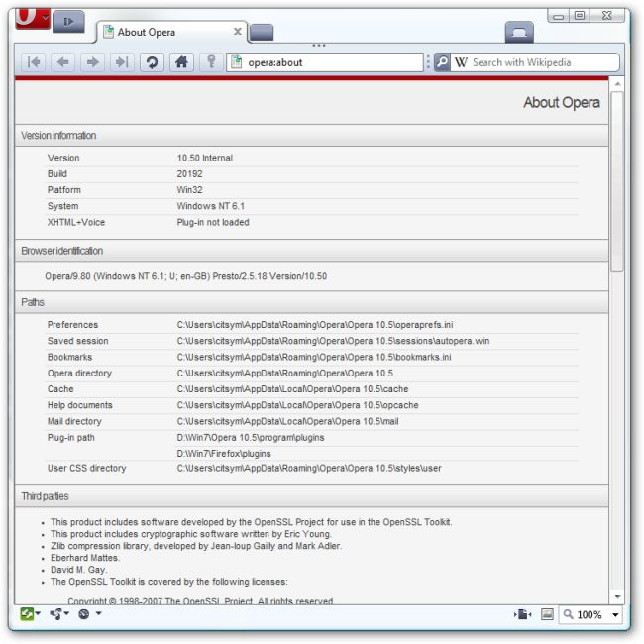The height and width of the screenshot is (644, 644).
Task: Toggle the Fit to Width button
Action: coord(522,615)
